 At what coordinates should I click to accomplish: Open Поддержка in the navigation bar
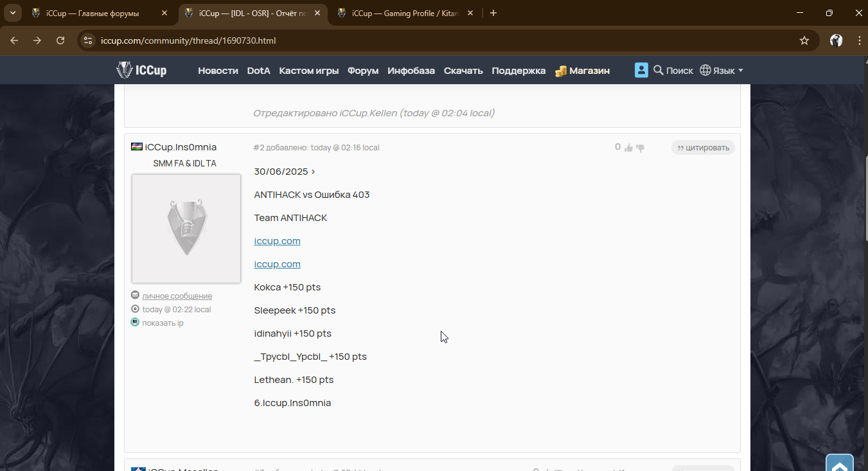518,71
